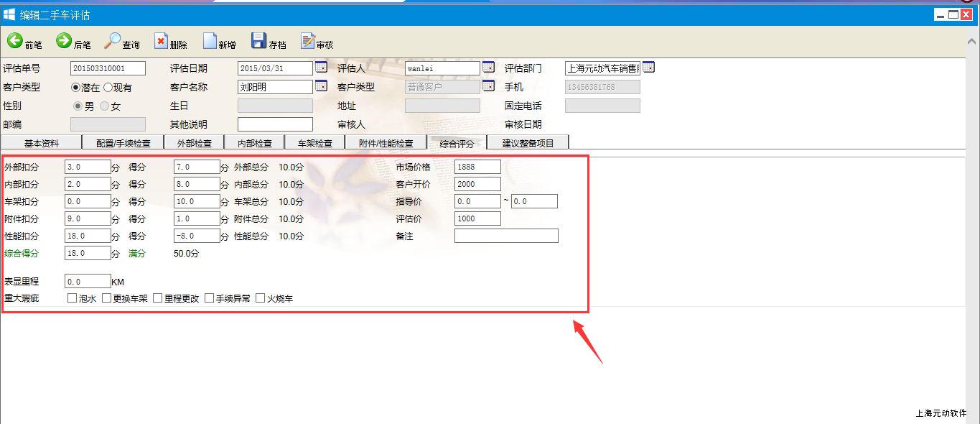Click the 备注 remarks text field

[506, 236]
